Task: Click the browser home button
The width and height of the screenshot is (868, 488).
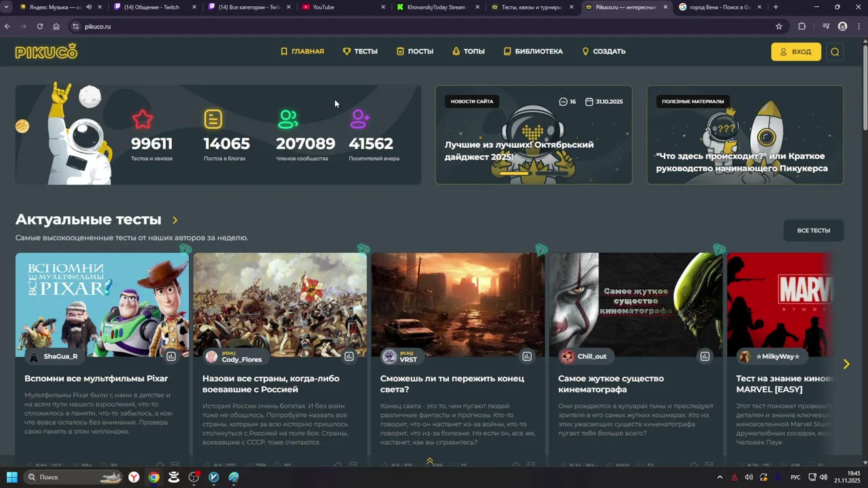Action: tap(56, 26)
